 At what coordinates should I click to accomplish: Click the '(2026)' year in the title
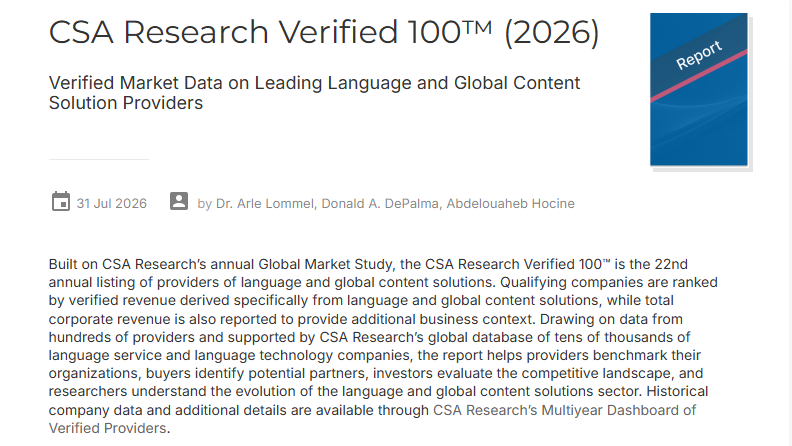[x=552, y=33]
